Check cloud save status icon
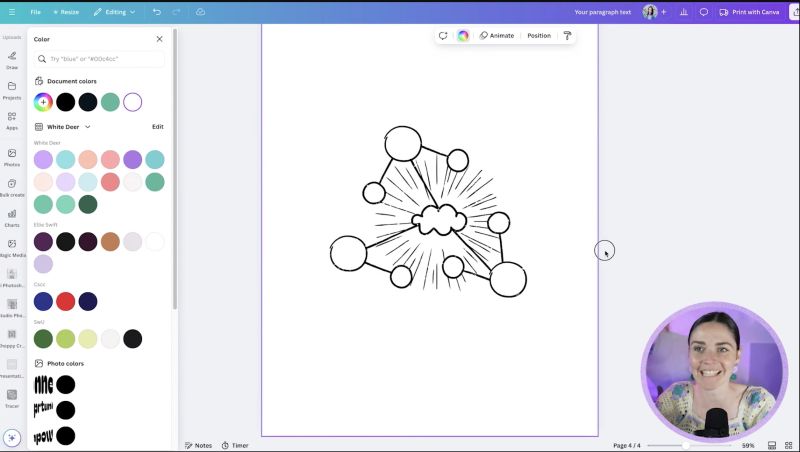Image resolution: width=800 pixels, height=452 pixels. (x=201, y=12)
